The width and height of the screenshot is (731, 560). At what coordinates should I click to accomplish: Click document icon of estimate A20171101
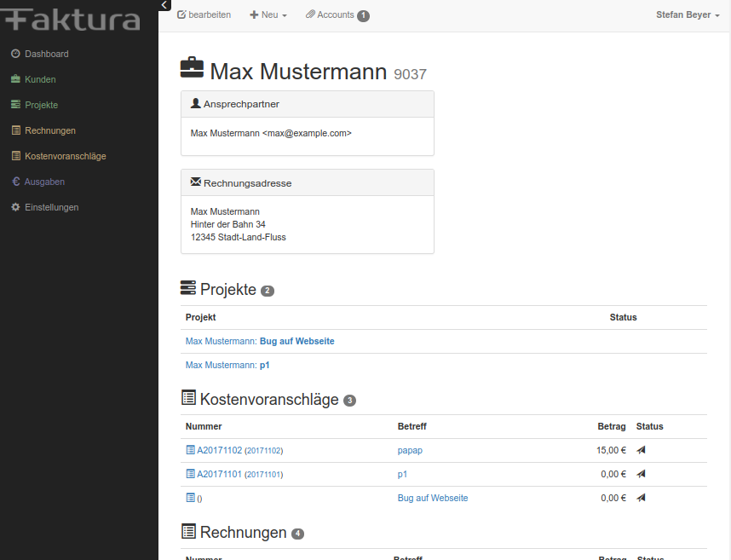click(x=190, y=474)
